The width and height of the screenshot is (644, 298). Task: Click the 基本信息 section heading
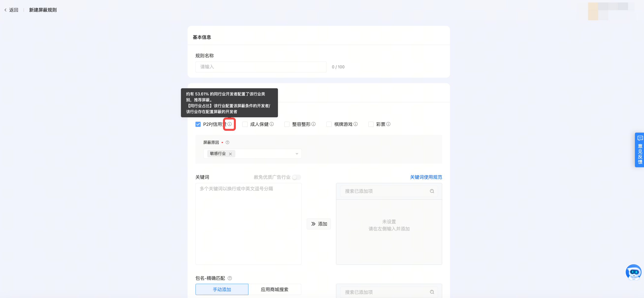[x=202, y=37]
